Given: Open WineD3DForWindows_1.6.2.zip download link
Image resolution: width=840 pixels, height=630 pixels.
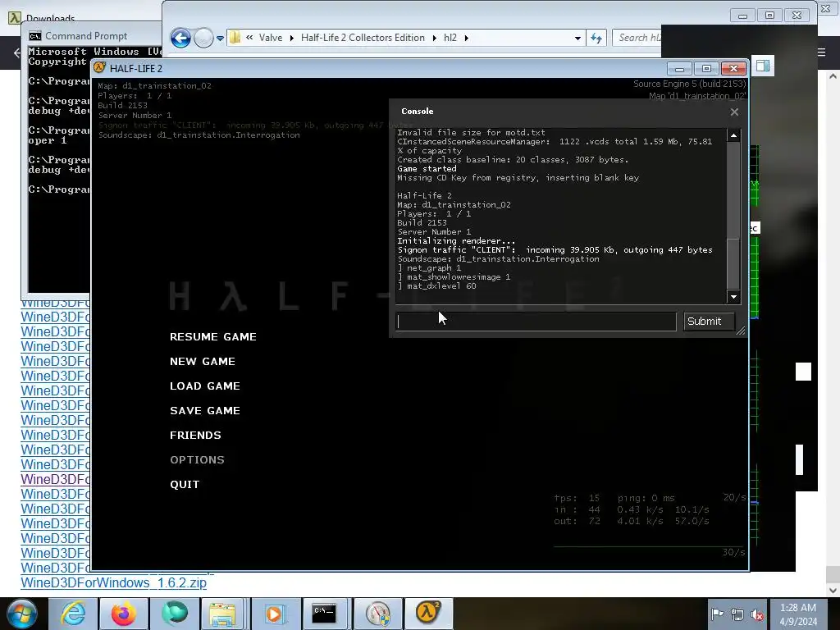Looking at the screenshot, I should click(x=113, y=583).
